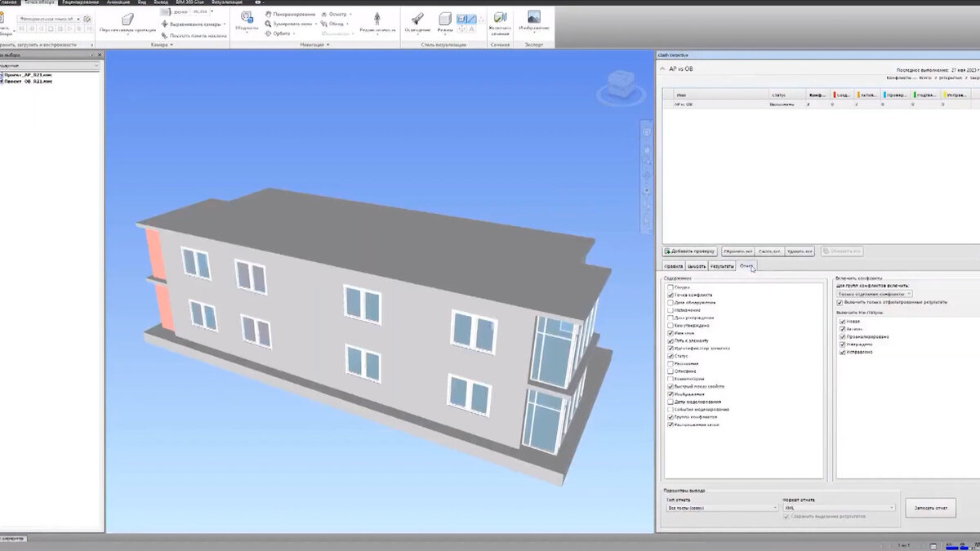Select the Steering Wheels navigation tool

click(x=246, y=17)
